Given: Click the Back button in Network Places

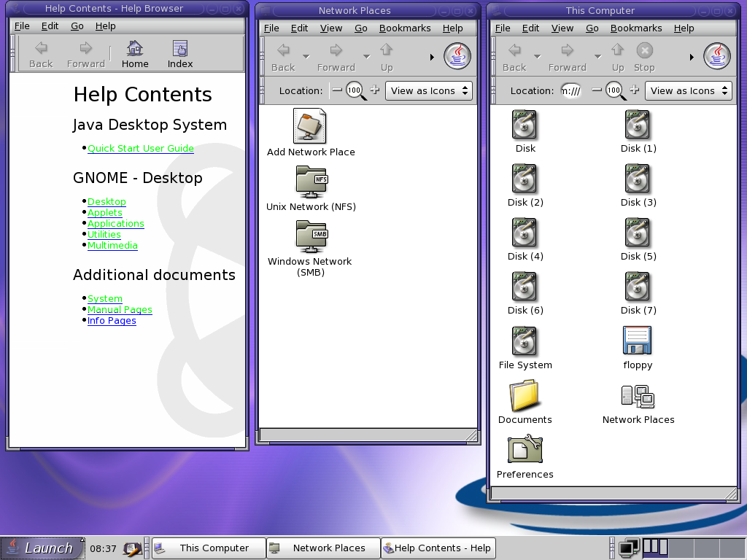Looking at the screenshot, I should tap(284, 57).
